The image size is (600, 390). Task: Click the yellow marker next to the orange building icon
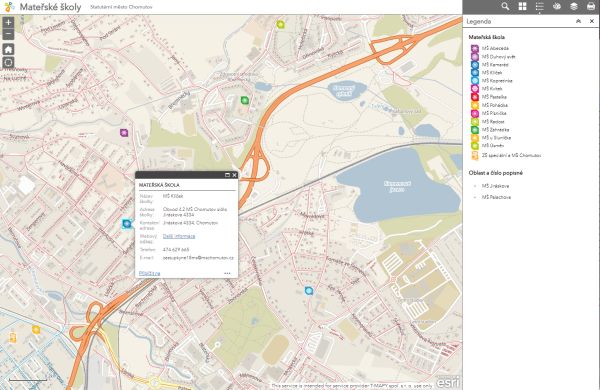point(36,330)
